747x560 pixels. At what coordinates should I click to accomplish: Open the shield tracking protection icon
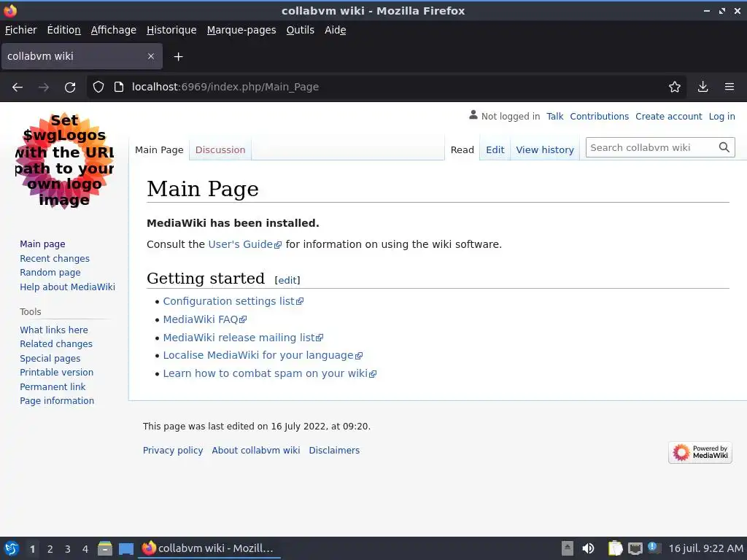click(98, 87)
